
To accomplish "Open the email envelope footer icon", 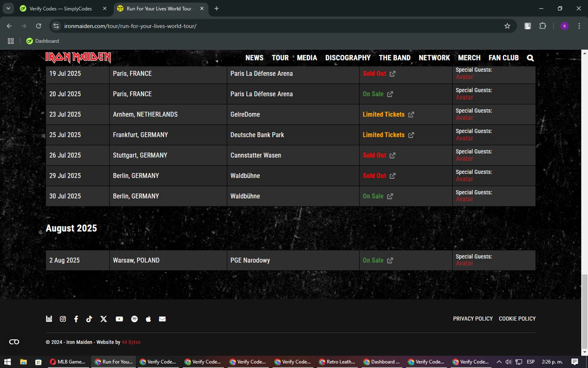I will 162,319.
